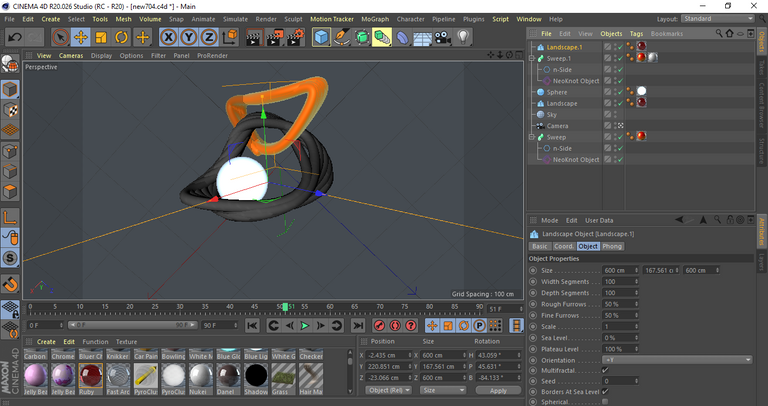Click the Apply button in coordinates

(x=498, y=390)
